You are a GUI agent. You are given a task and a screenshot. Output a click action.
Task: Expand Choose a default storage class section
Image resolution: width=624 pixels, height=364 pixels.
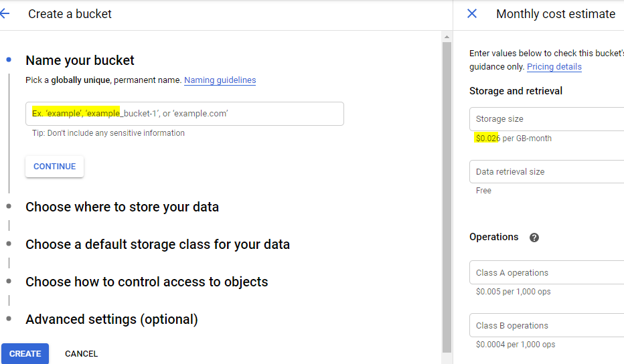pos(157,244)
